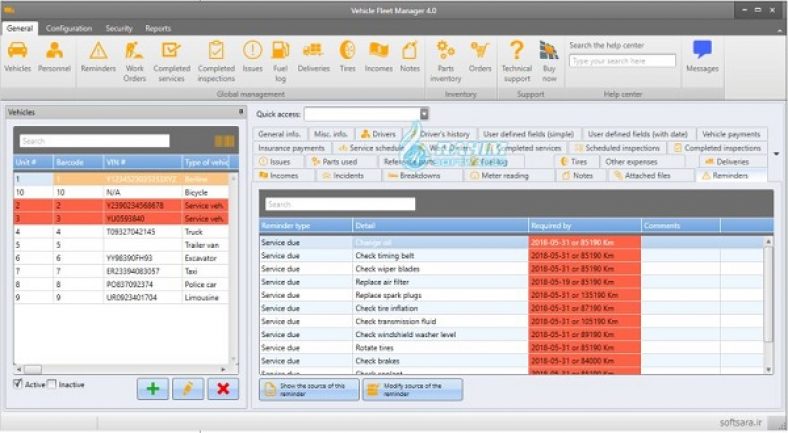Sort vehicles by the Barcode column header
788x433 pixels.
coord(78,162)
